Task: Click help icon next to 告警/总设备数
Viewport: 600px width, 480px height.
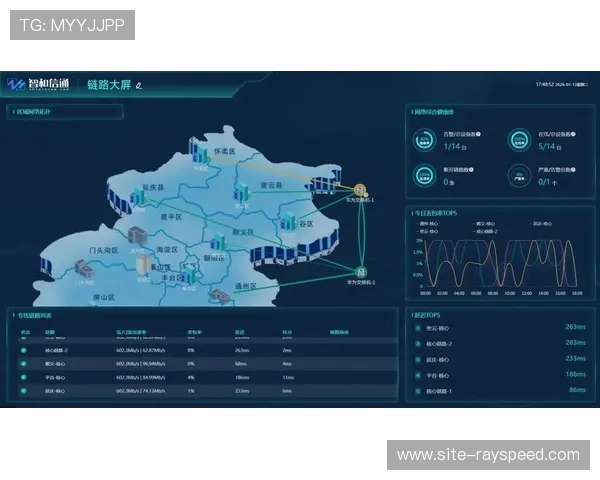Action: click(x=478, y=134)
